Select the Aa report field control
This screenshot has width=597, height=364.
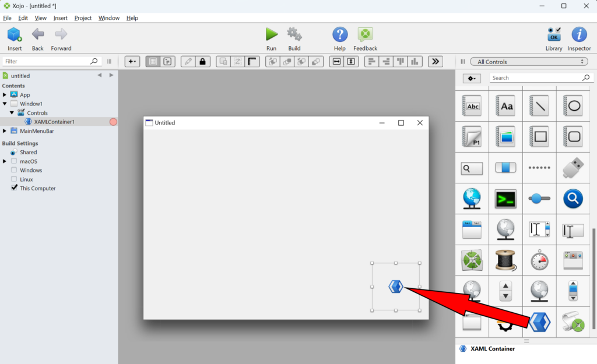click(x=505, y=106)
